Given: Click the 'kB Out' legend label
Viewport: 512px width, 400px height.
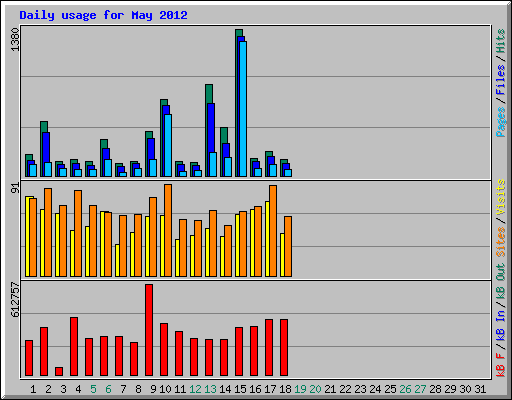Looking at the screenshot, I should (x=500, y=282).
